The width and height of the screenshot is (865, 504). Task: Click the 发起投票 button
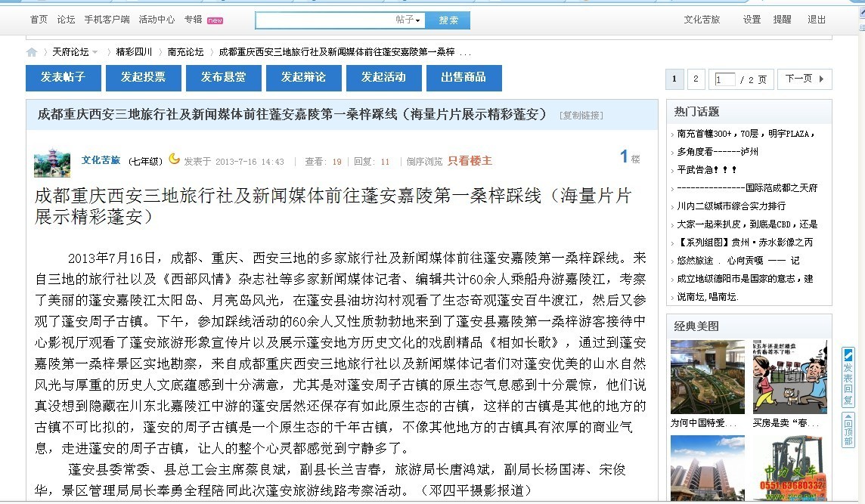click(x=144, y=78)
